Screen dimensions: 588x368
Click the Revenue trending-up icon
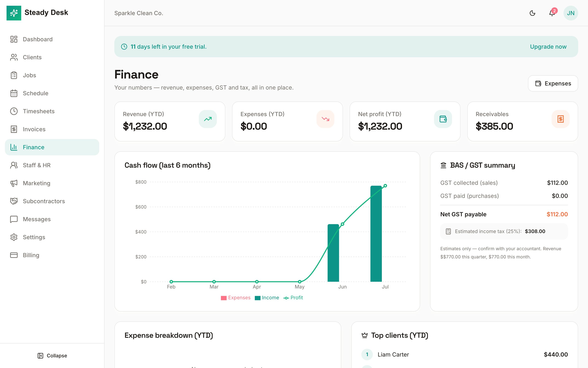click(208, 119)
